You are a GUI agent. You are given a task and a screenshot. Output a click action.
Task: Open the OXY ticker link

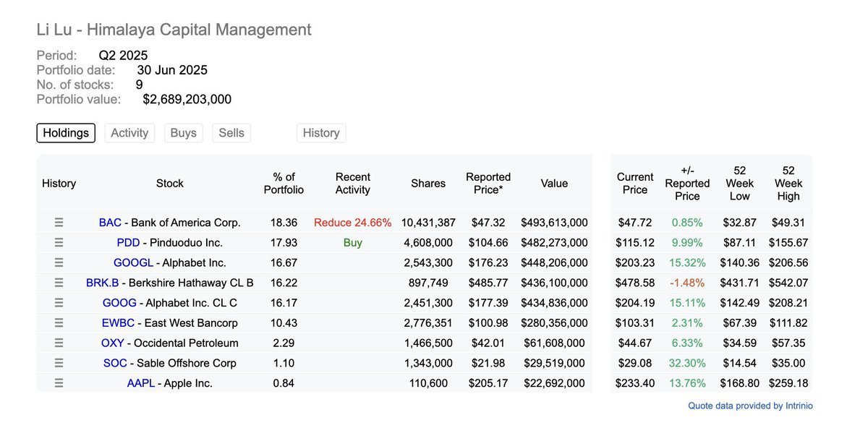point(112,343)
